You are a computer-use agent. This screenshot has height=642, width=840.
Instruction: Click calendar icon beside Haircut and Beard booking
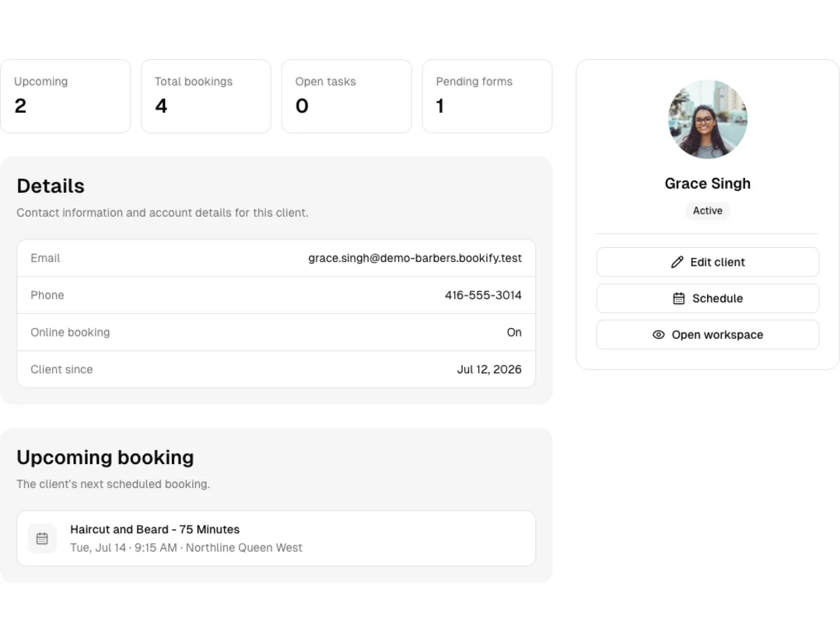point(42,538)
